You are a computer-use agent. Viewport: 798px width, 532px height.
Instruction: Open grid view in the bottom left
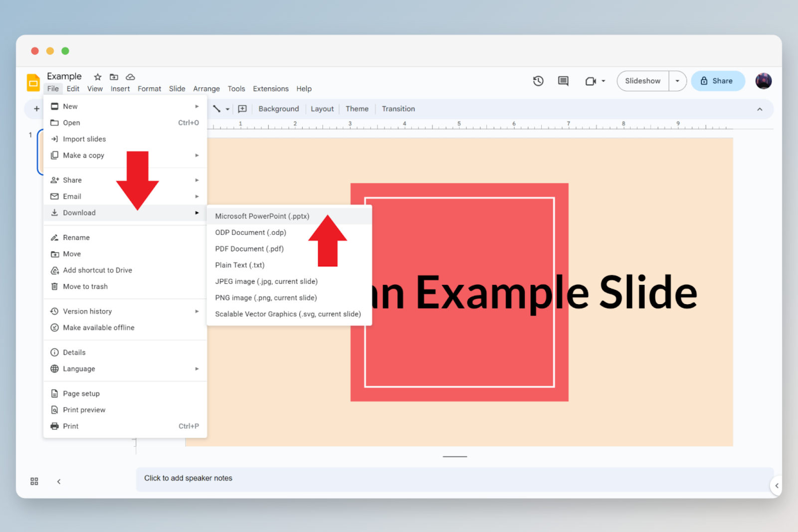coord(34,481)
